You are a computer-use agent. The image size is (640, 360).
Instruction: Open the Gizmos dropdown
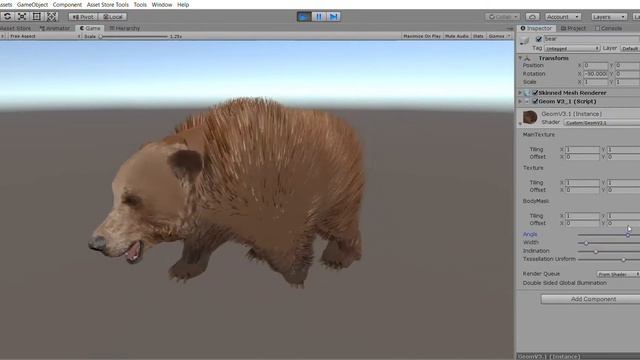499,36
